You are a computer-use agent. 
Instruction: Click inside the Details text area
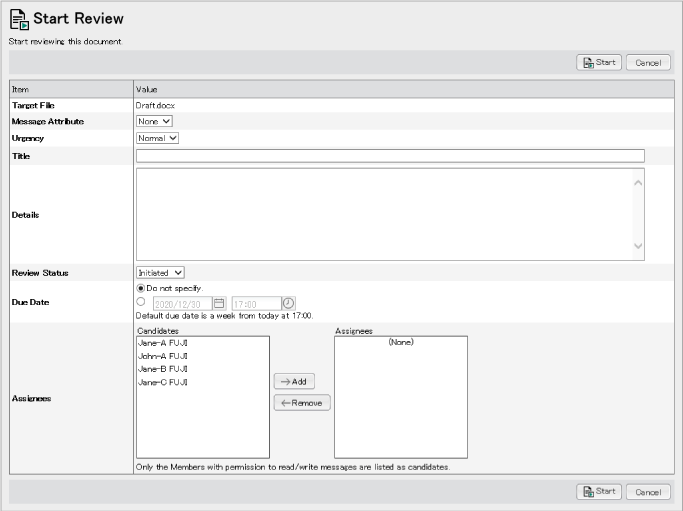(x=385, y=214)
